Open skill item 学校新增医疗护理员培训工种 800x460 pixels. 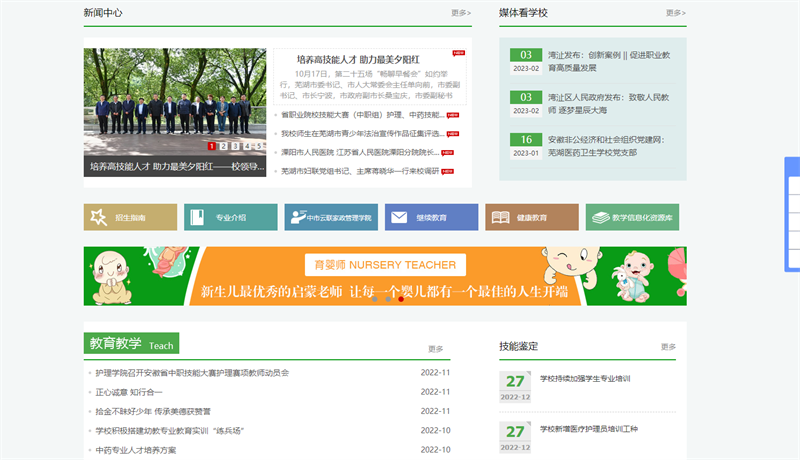pos(589,429)
